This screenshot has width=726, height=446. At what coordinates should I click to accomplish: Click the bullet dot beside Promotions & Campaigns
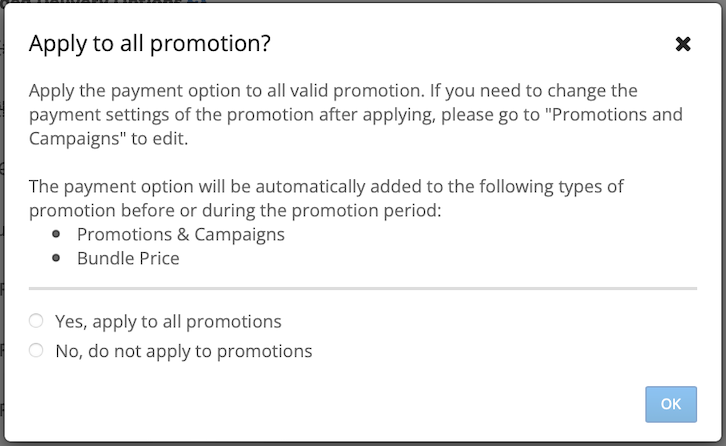click(x=56, y=234)
